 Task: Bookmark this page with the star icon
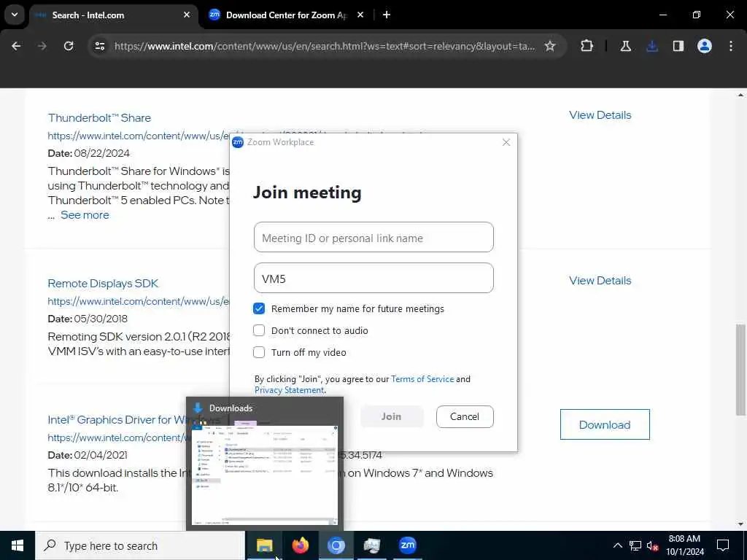[550, 46]
